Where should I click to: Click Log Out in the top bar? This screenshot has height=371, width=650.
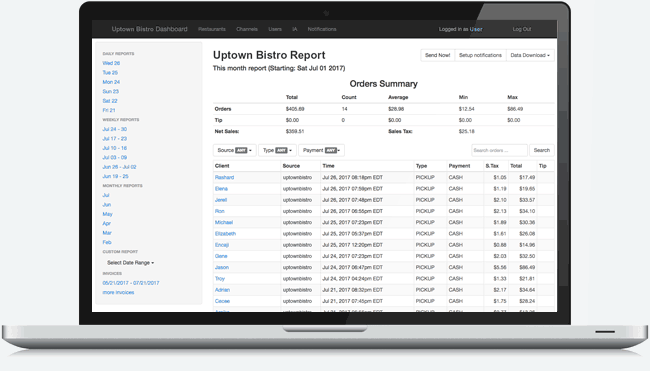[x=521, y=29]
